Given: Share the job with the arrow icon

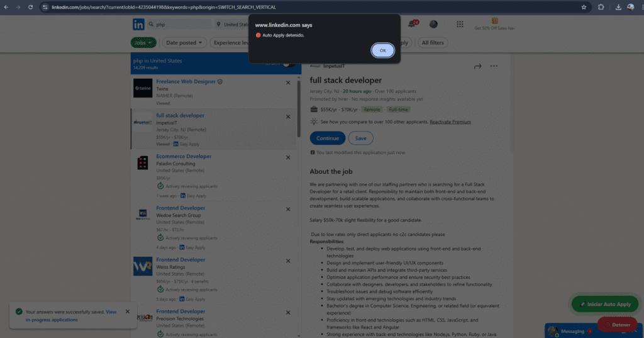Looking at the screenshot, I should point(477,66).
